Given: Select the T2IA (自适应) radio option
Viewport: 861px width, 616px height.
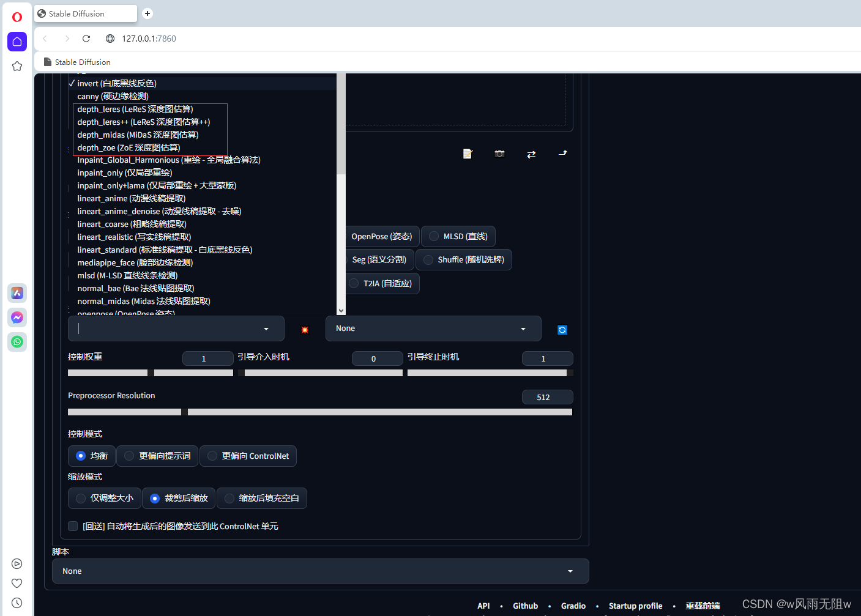Looking at the screenshot, I should tap(382, 284).
